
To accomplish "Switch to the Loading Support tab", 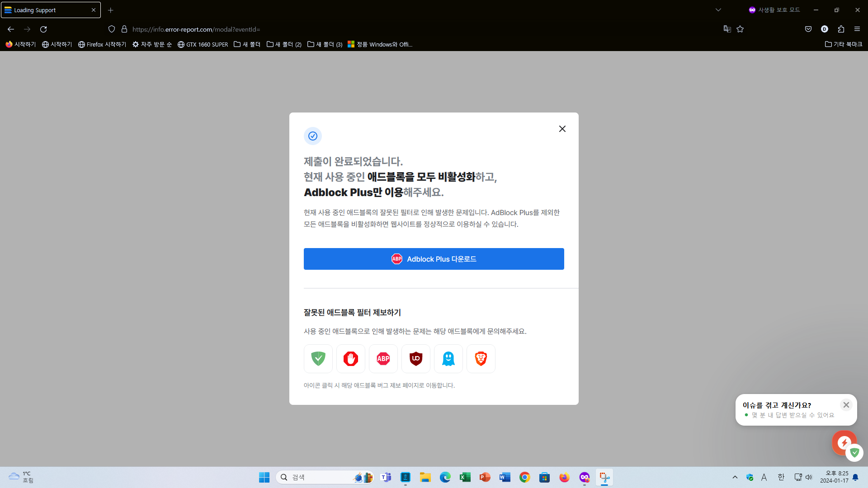I will [x=45, y=9].
